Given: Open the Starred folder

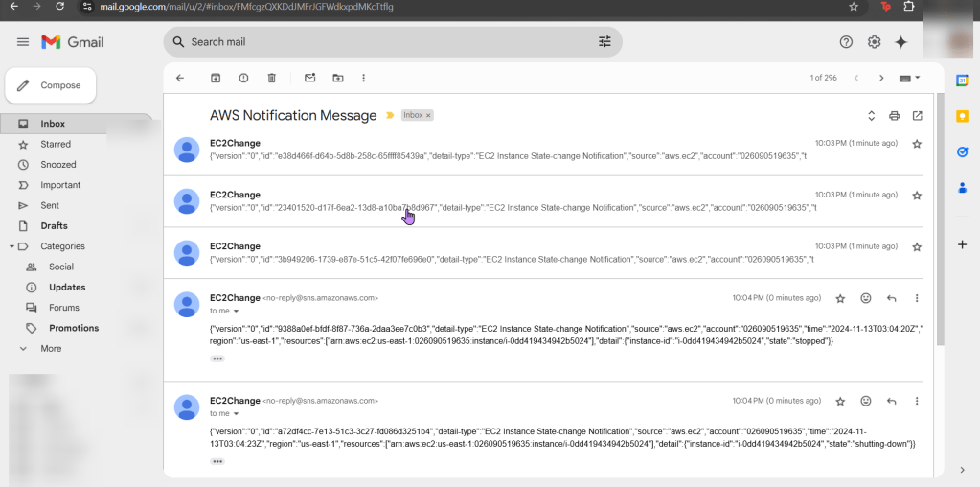Looking at the screenshot, I should 56,144.
